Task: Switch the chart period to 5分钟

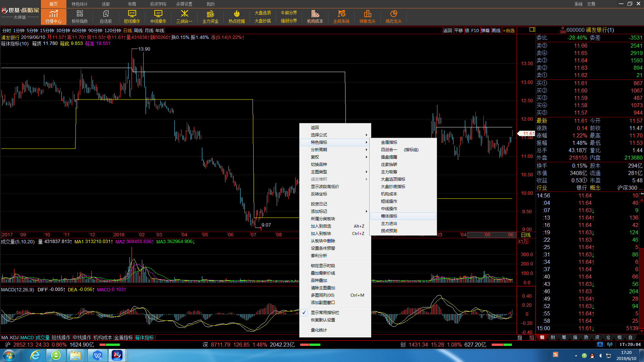Action: (x=32, y=31)
